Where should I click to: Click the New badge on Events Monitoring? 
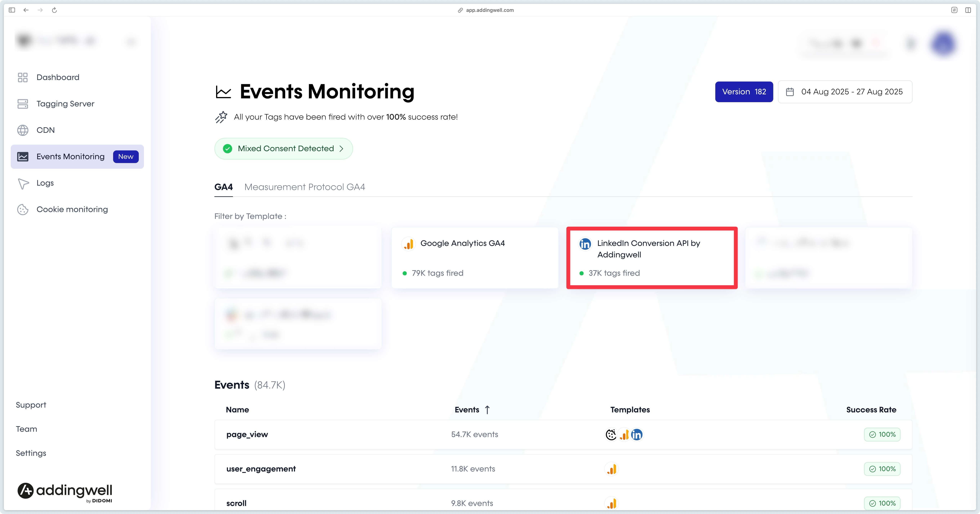pyautogui.click(x=126, y=157)
